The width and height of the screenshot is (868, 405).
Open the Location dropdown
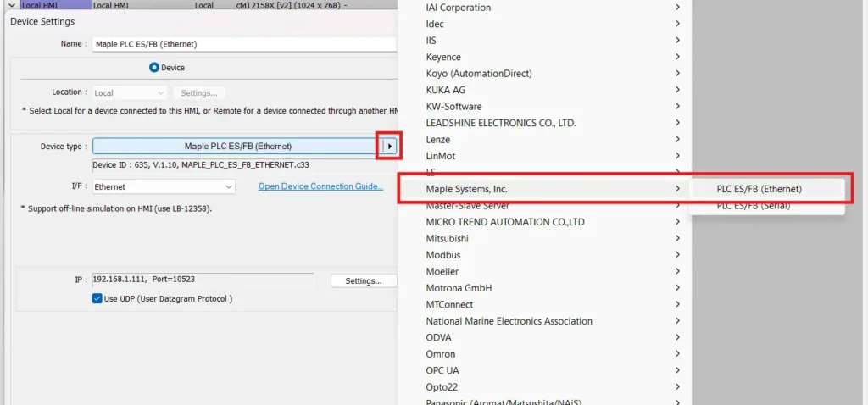click(129, 93)
